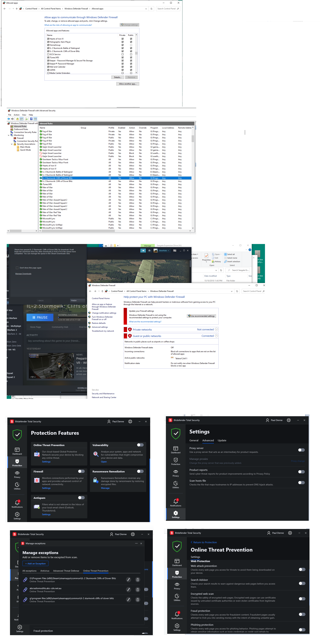Image resolution: width=320 pixels, height=644 pixels.
Task: Open the Open dropdown in the File Explorer ribbon
Action: pyautogui.click(x=217, y=254)
